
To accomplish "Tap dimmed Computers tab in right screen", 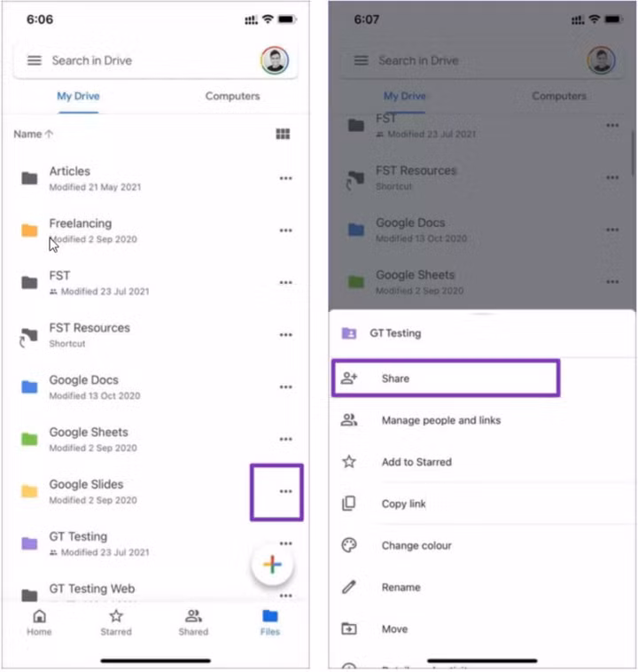I will pyautogui.click(x=559, y=96).
